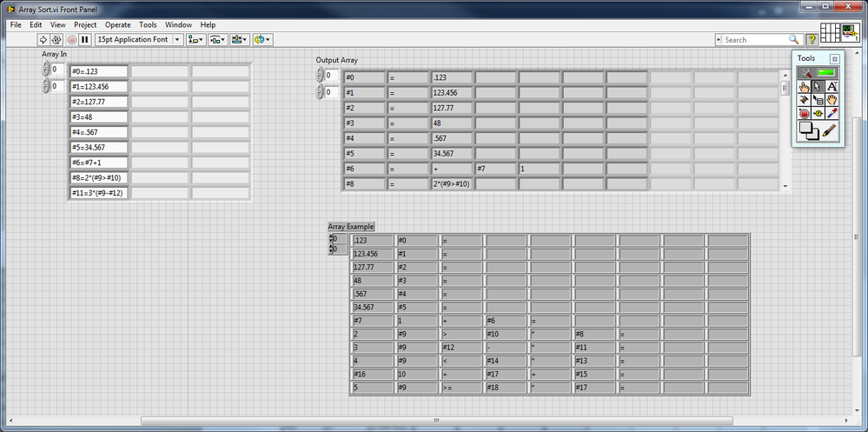This screenshot has width=868, height=432.
Task: Open the Help menu
Action: pyautogui.click(x=209, y=25)
